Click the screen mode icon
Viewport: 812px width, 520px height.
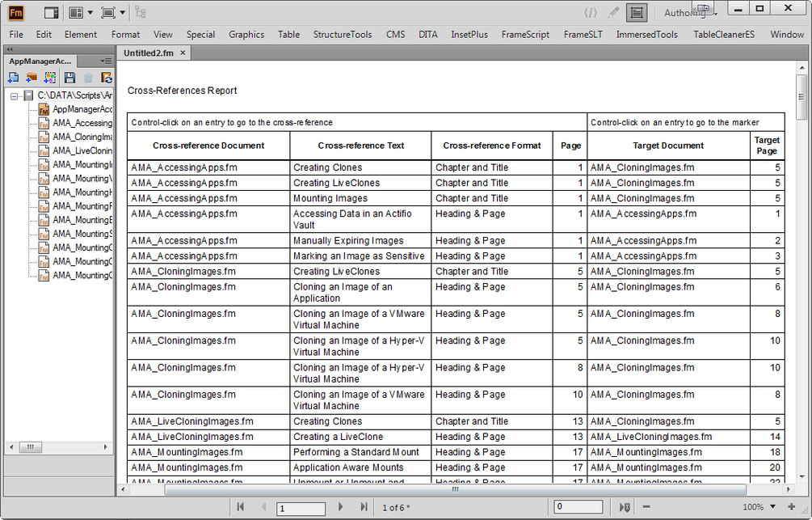(x=108, y=13)
